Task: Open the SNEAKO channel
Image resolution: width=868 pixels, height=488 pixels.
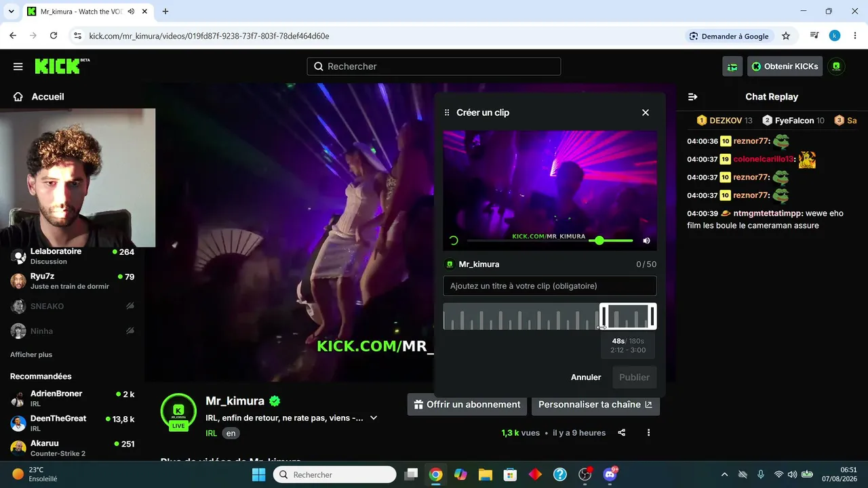Action: pyautogui.click(x=73, y=306)
